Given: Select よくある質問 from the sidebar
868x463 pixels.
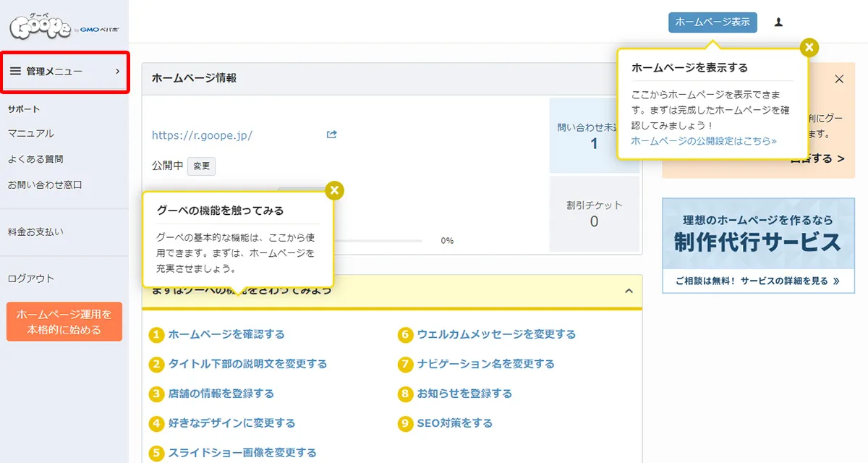Looking at the screenshot, I should pos(35,159).
